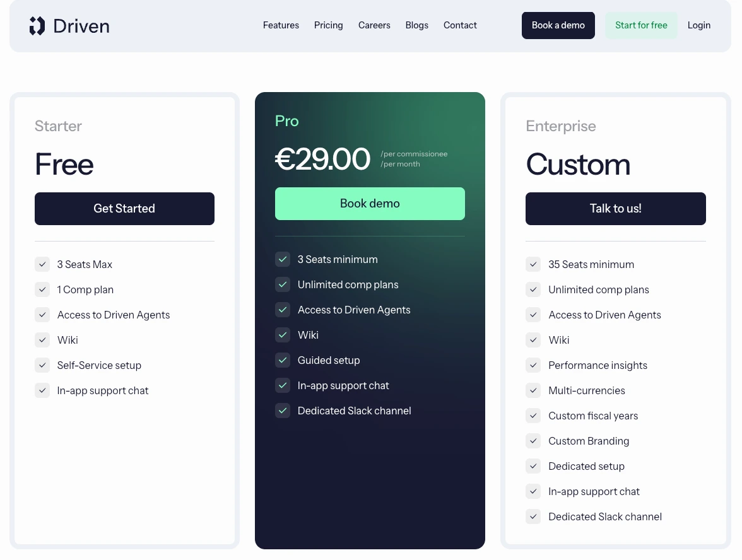
Task: Click green checkmark beside Unlimited comp plans in Pro
Action: [283, 285]
